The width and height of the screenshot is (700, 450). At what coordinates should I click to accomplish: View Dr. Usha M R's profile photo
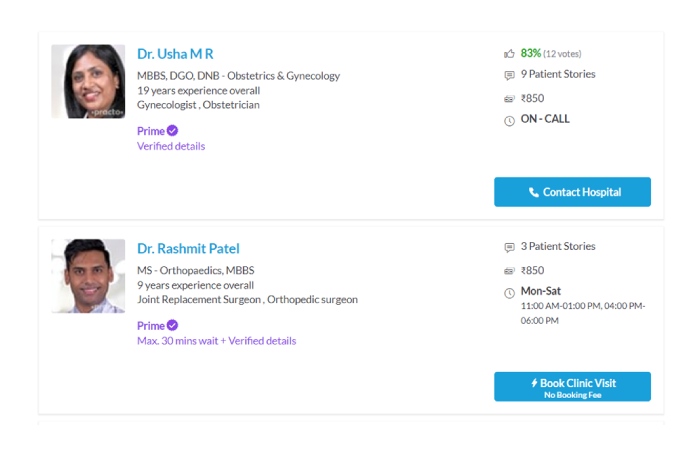coord(88,81)
